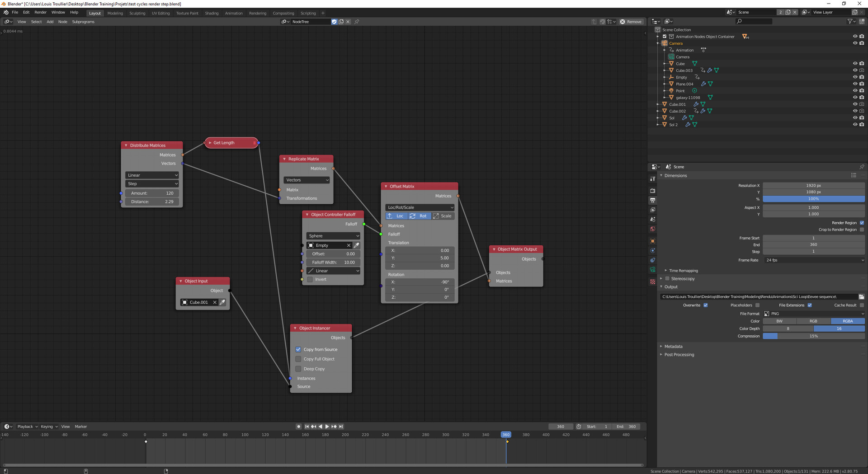Open the Frame Rate 24 fps dropdown
Image resolution: width=868 pixels, height=474 pixels.
click(814, 260)
